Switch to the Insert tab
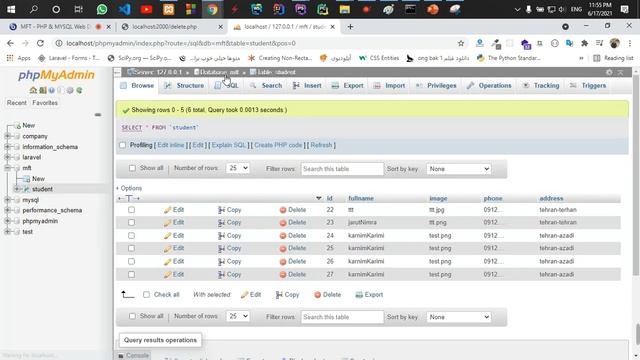This screenshot has height=360, width=640. coord(307,86)
